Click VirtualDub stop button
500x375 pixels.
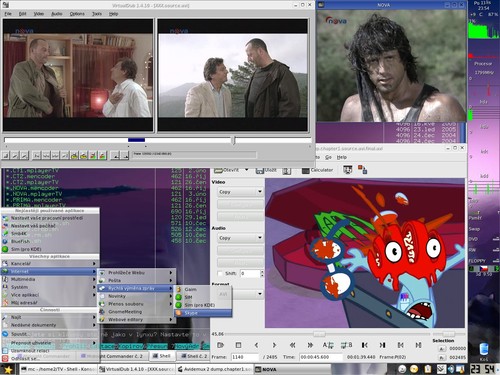[6, 155]
